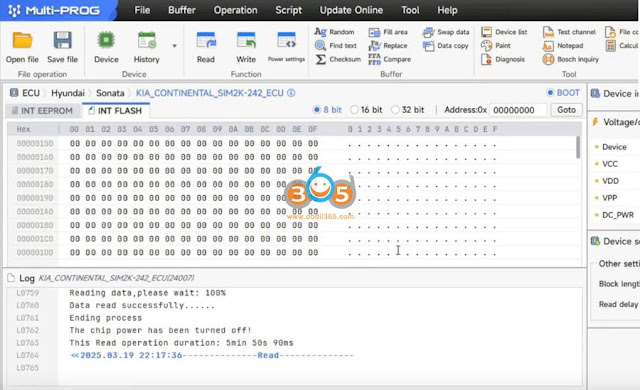Switch to the INT FLASH tab
This screenshot has height=390, width=640.
tap(116, 111)
